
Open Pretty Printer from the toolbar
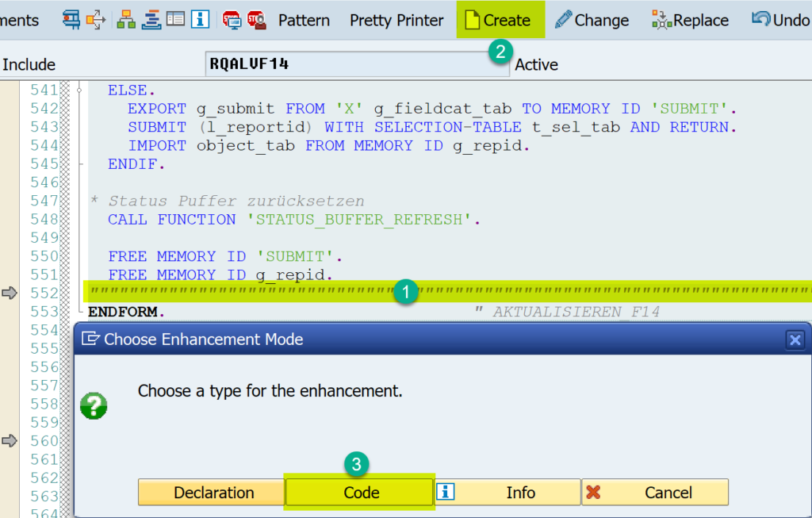396,20
